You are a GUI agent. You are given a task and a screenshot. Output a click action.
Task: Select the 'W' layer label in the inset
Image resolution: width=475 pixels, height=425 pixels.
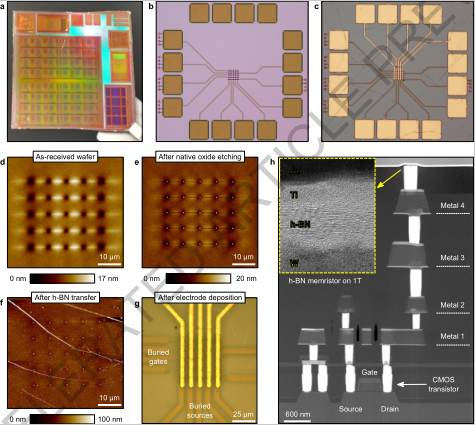pos(294,264)
